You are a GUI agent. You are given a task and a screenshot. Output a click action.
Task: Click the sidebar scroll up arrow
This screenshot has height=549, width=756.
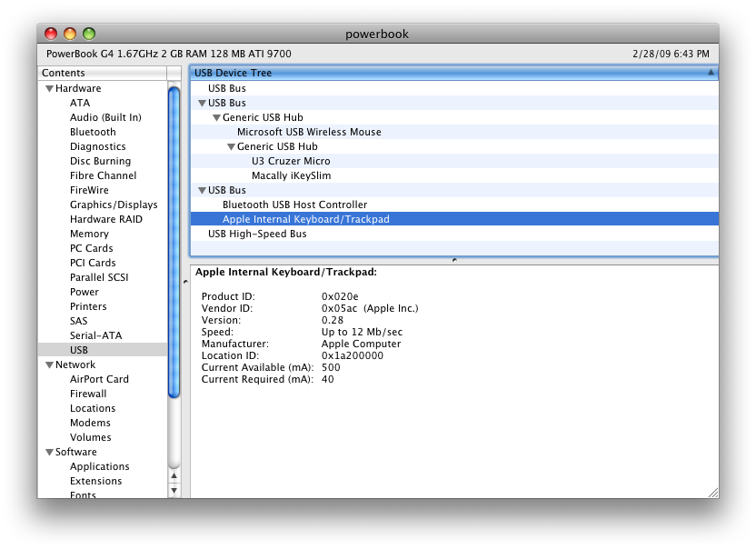click(x=174, y=476)
